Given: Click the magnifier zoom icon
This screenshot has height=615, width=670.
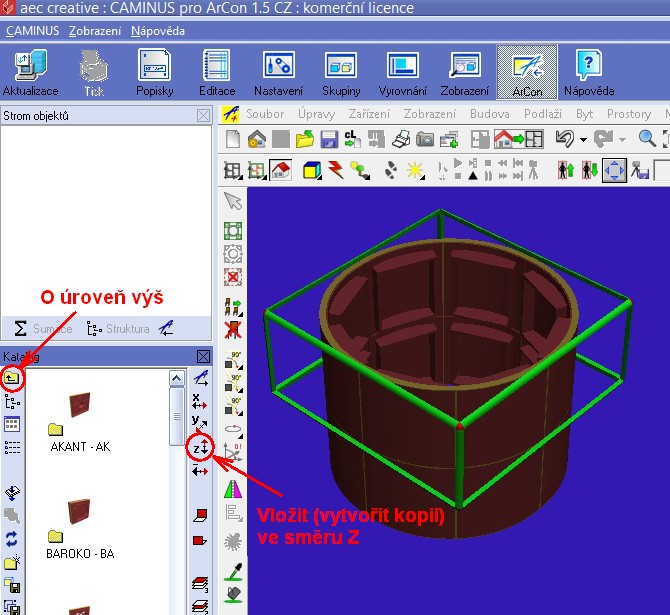Looking at the screenshot, I should [x=647, y=139].
